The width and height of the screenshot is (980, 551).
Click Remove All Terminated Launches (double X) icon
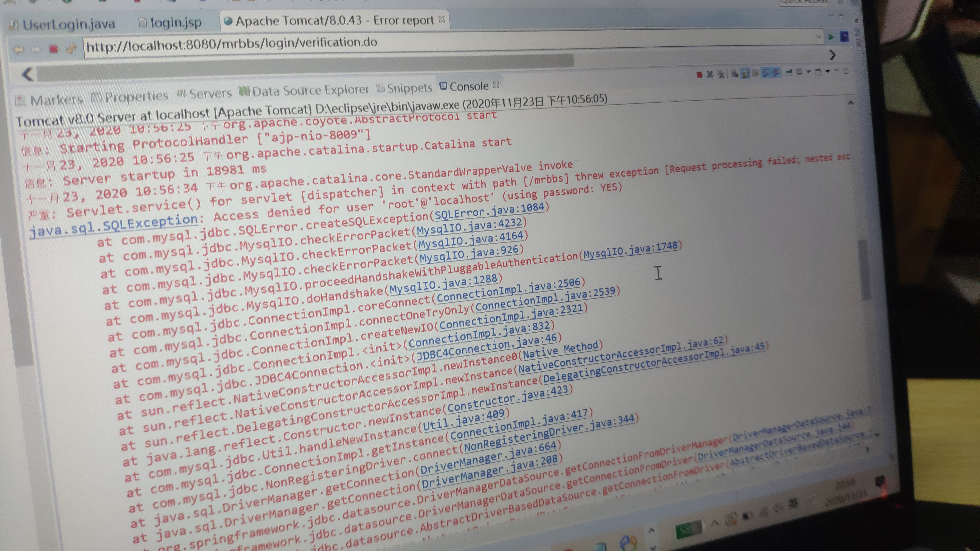click(x=721, y=75)
